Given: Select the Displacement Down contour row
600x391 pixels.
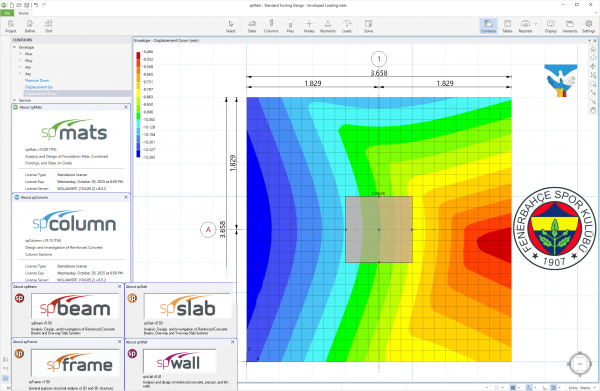Looking at the screenshot, I should click(x=77, y=93).
